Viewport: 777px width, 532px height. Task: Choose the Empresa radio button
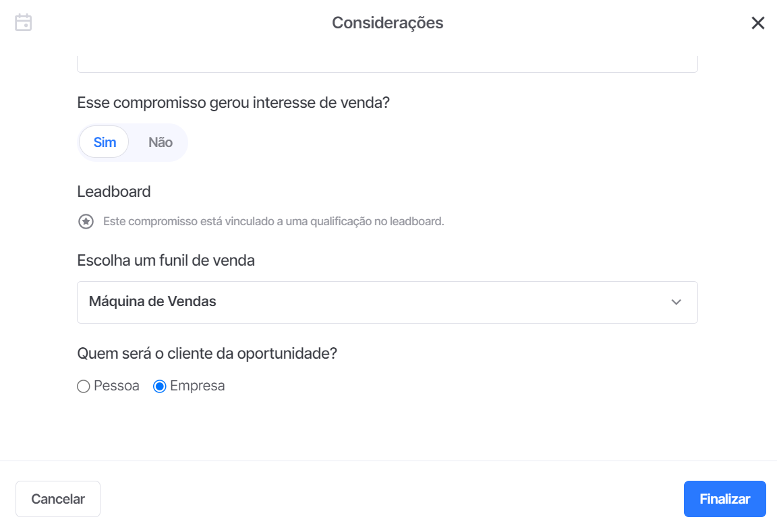160,386
